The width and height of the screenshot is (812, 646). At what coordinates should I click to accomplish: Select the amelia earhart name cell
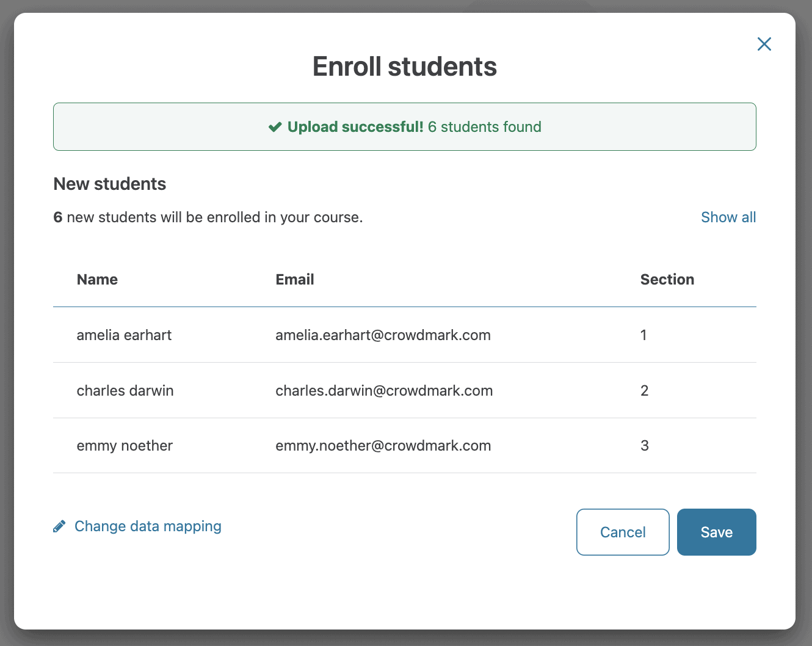(124, 335)
